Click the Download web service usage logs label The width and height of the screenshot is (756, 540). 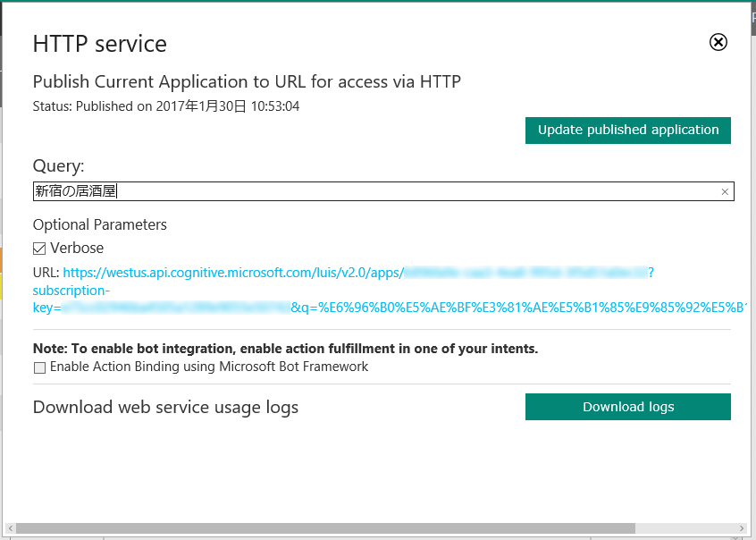point(165,408)
